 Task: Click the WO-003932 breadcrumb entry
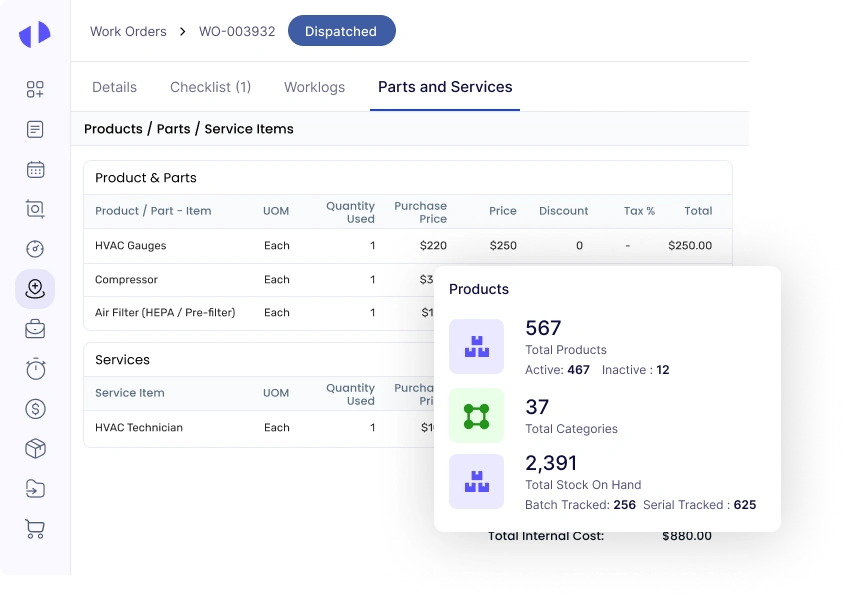236,31
